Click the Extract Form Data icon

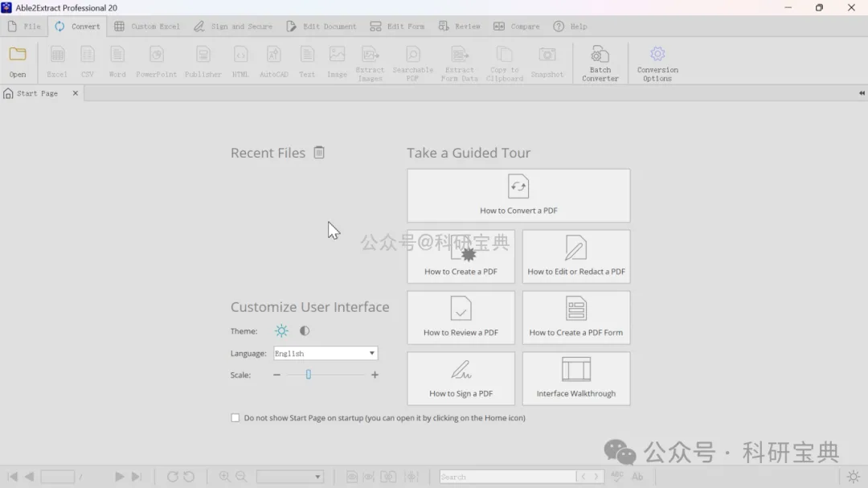click(459, 64)
